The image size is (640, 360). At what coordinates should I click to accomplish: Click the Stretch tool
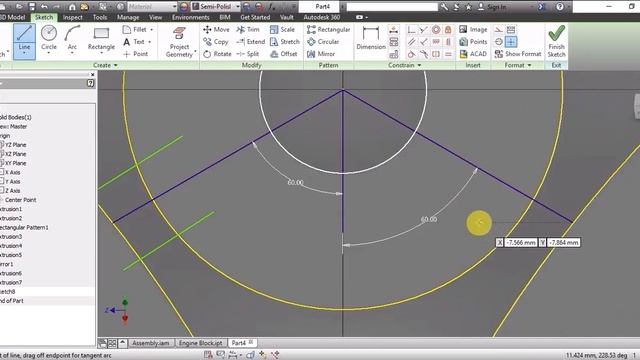pos(285,42)
